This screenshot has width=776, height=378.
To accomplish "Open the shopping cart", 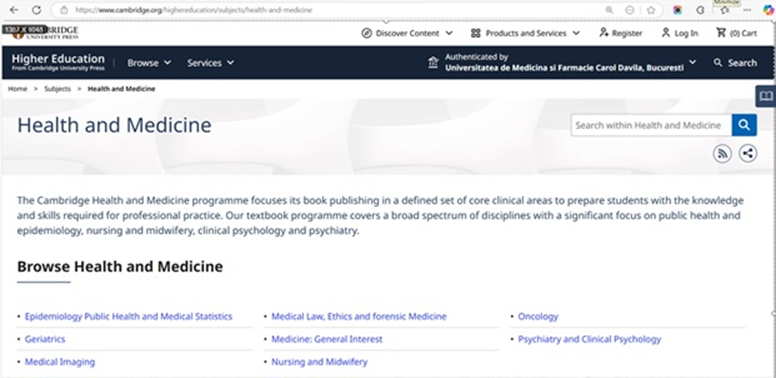I will click(736, 33).
